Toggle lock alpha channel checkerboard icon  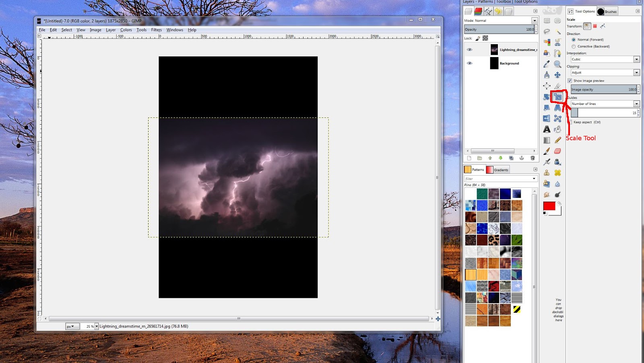pyautogui.click(x=485, y=38)
